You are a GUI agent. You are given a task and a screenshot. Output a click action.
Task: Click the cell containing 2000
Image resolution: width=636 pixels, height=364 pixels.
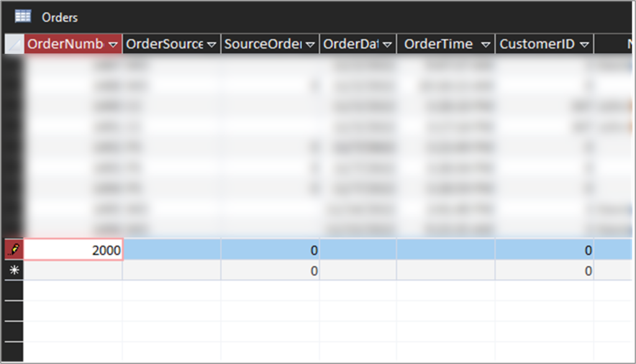[73, 250]
